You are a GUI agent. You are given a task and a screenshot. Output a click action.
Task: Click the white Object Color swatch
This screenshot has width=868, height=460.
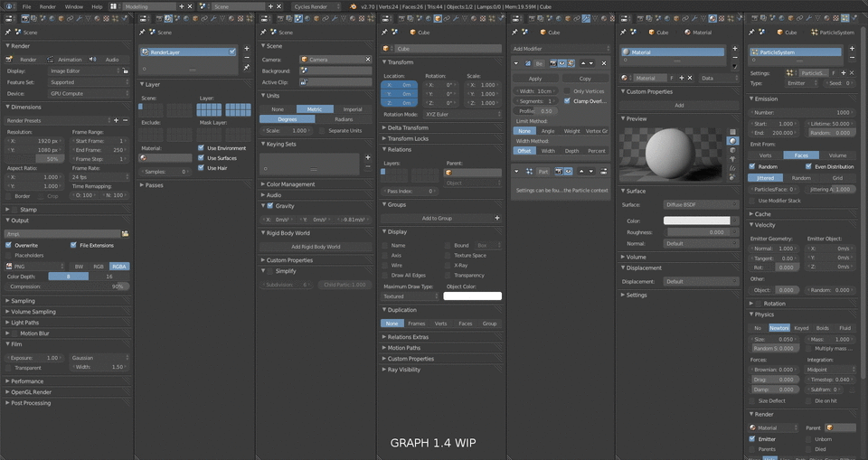pos(473,296)
